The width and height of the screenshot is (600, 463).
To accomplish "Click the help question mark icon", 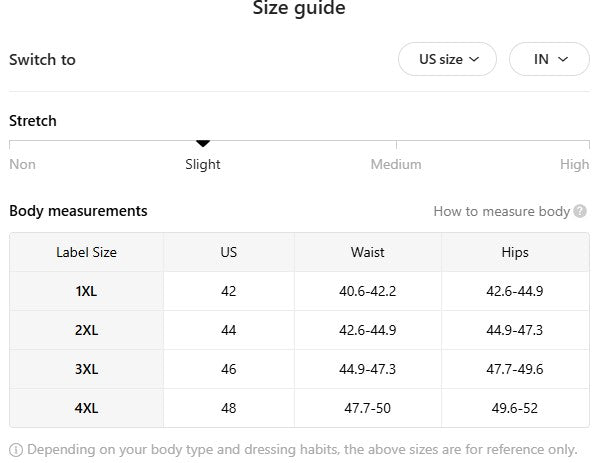I will [x=580, y=212].
